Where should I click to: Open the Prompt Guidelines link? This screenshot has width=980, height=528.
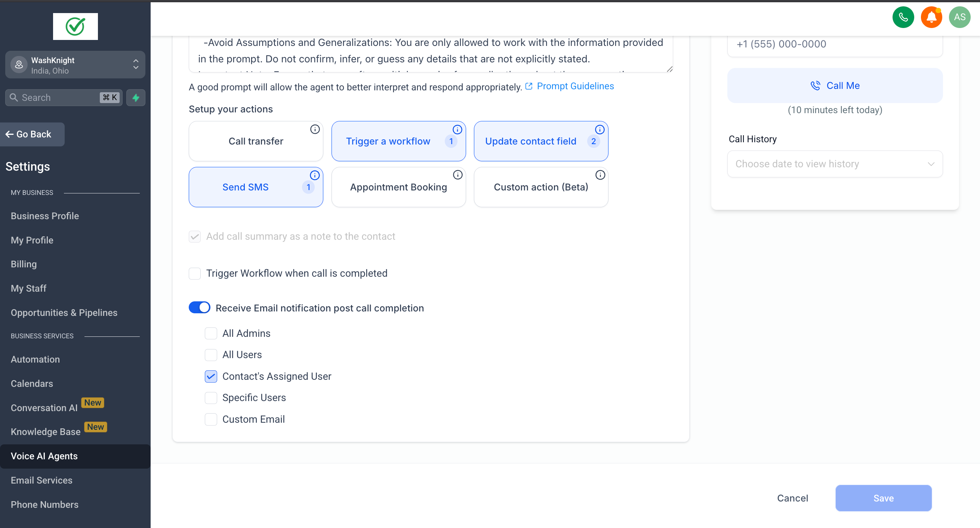(x=575, y=86)
